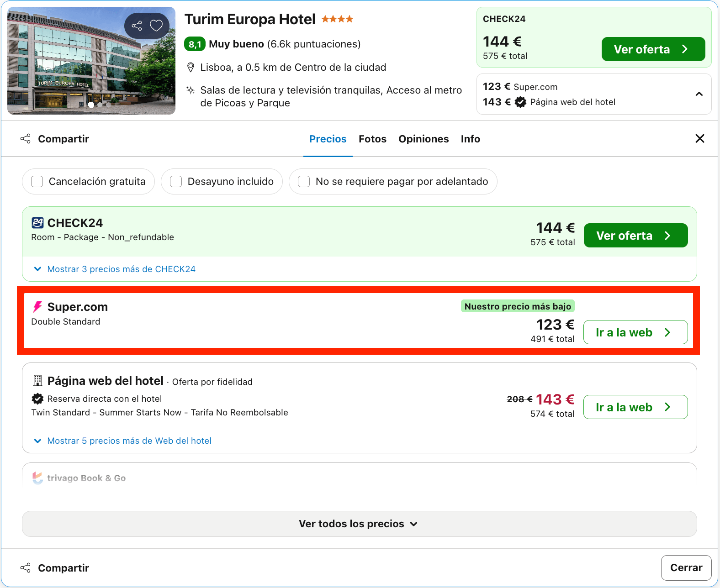720x588 pixels.
Task: Click the Turim Europa Hotel title
Action: 250,19
